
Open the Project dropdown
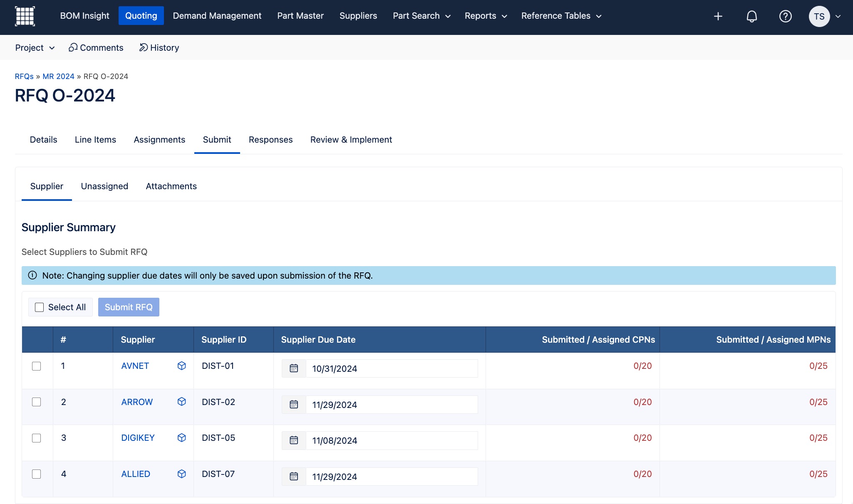(35, 47)
